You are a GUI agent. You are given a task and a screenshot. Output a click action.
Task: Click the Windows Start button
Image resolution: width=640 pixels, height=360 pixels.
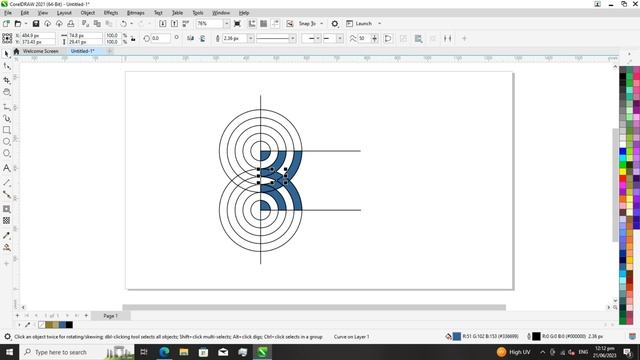[x=9, y=352]
